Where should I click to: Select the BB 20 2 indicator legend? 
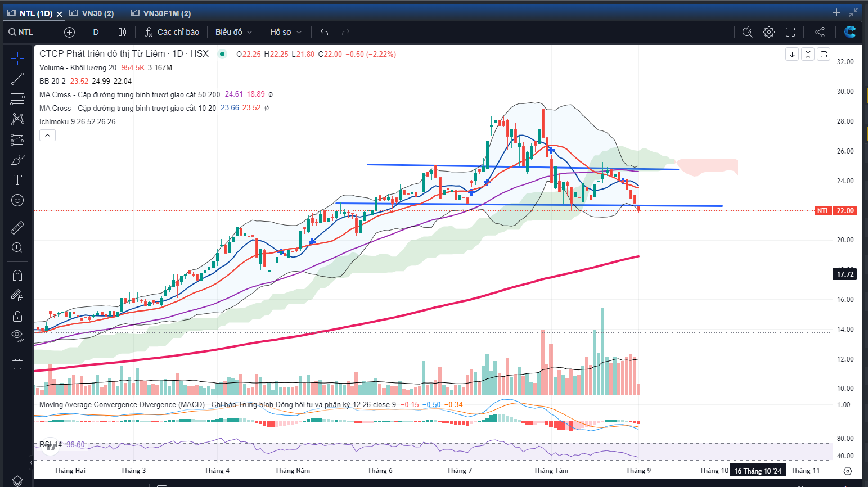click(x=52, y=81)
